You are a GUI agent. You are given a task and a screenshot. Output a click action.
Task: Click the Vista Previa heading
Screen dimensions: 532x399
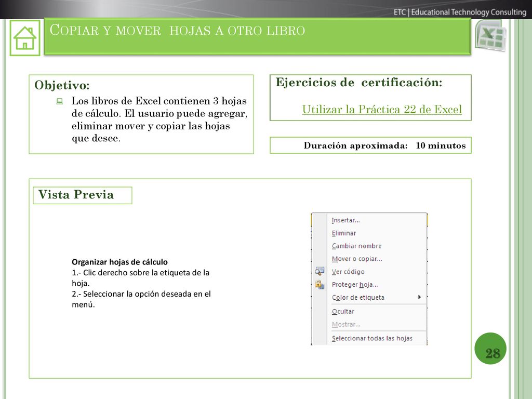(76, 195)
